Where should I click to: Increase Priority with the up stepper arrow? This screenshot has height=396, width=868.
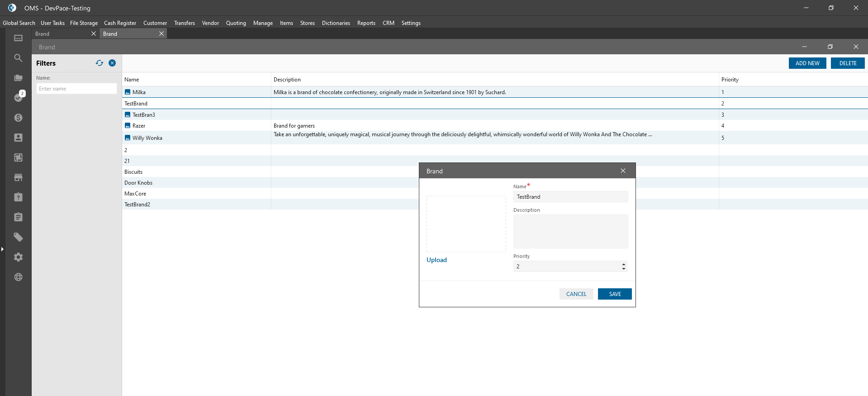(x=624, y=264)
